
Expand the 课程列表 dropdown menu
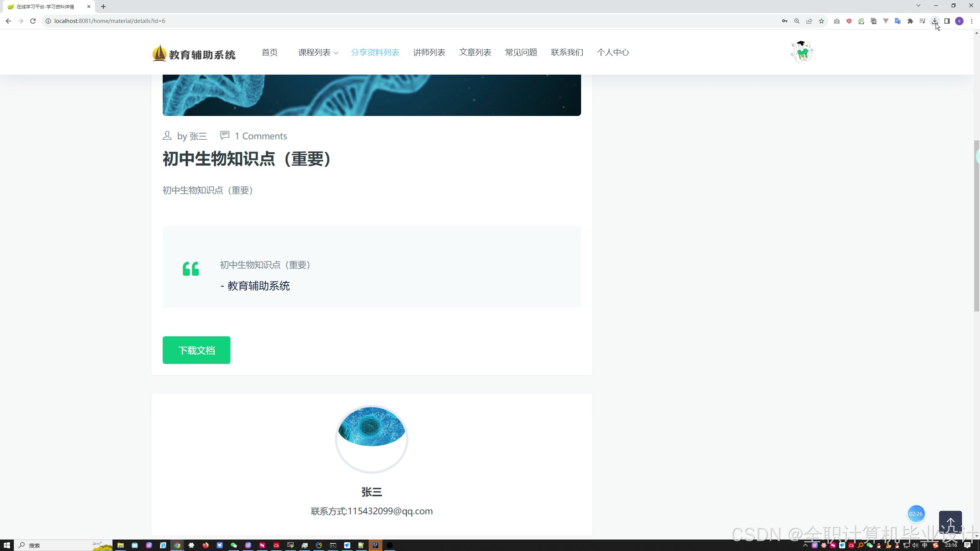pos(318,52)
